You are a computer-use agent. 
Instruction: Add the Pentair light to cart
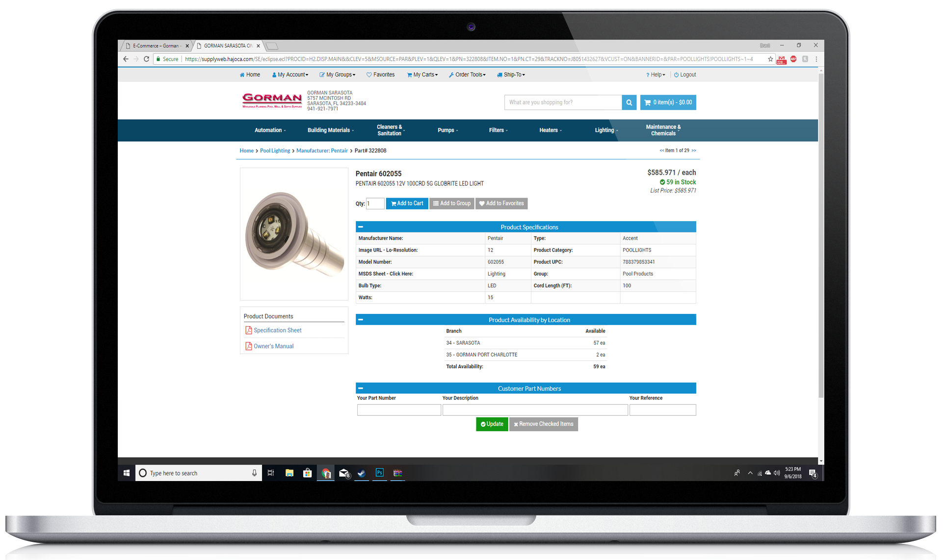pos(407,204)
